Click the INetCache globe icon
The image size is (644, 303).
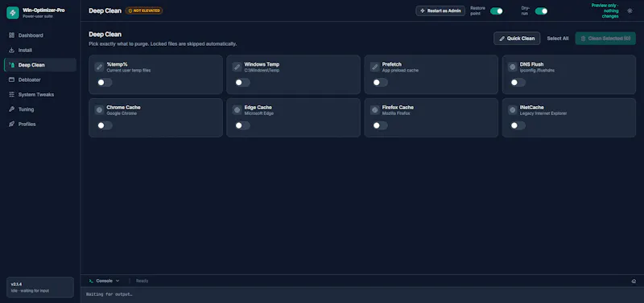(512, 110)
